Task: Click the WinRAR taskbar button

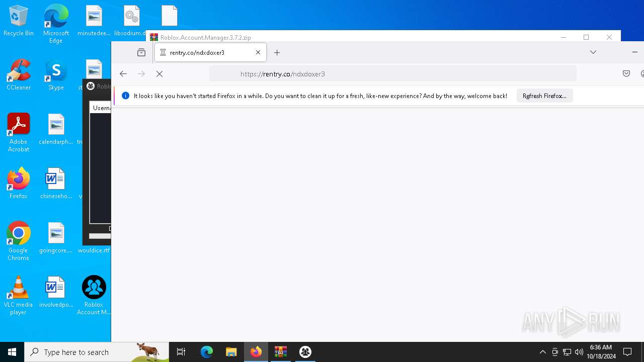Action: tap(281, 352)
